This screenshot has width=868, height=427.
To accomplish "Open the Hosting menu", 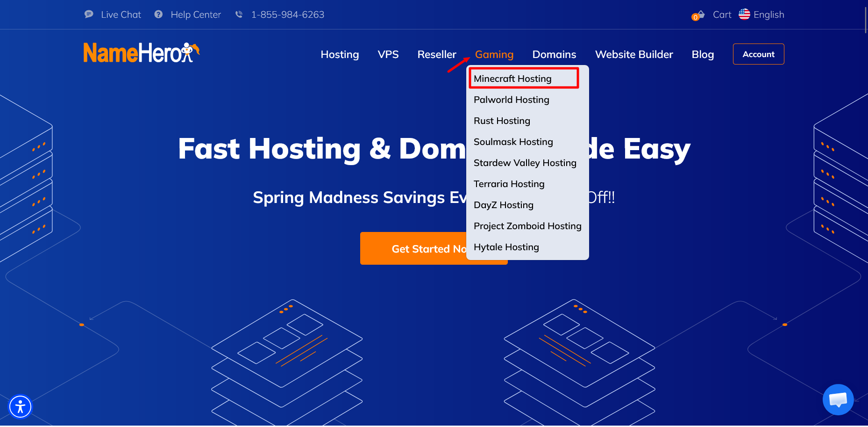I will (x=340, y=54).
